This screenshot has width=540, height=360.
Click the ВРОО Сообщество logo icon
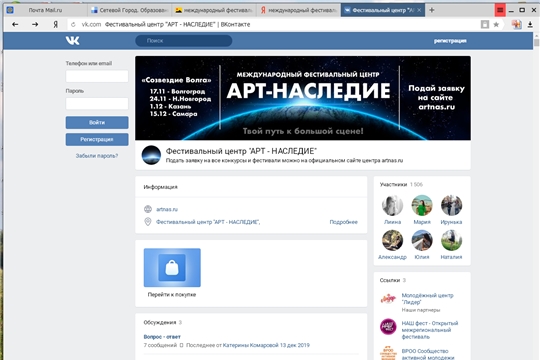388,353
